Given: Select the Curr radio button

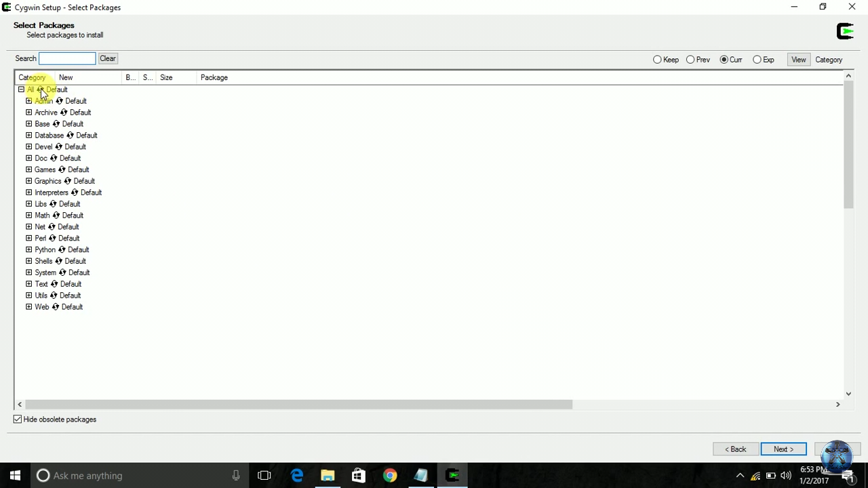Looking at the screenshot, I should [731, 60].
